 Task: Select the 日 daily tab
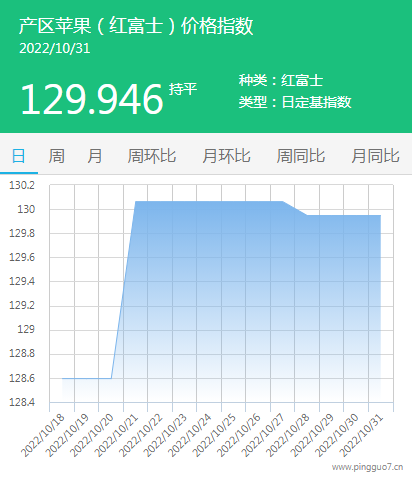[19, 156]
